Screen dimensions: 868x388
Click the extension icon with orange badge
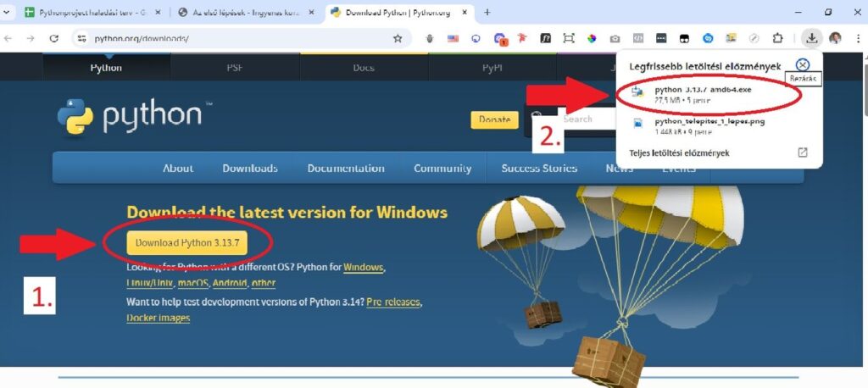(x=500, y=39)
